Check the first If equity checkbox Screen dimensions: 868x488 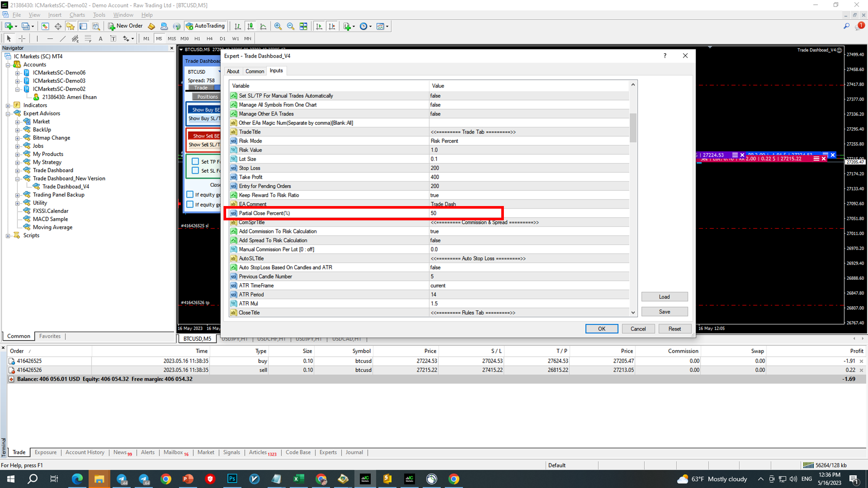pos(190,194)
